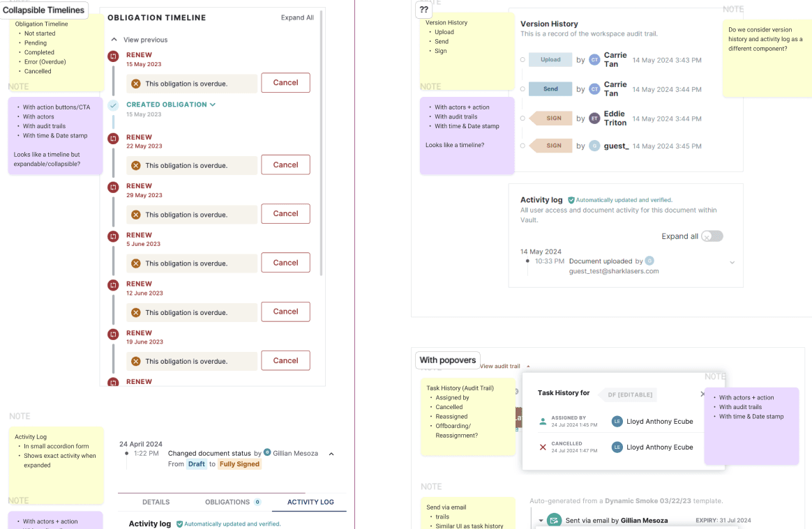
Task: Click the Send version tag
Action: coord(550,89)
